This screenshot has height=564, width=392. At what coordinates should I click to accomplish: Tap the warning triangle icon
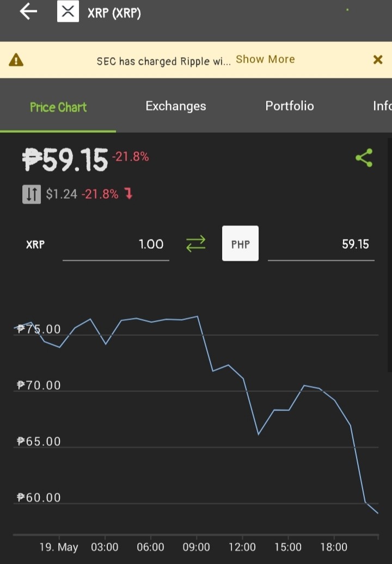[16, 60]
